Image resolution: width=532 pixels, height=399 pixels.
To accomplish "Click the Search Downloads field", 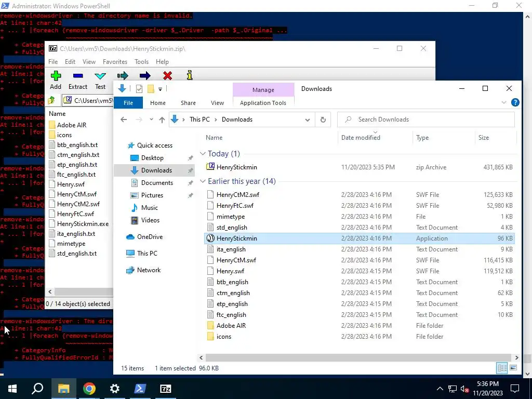I will pyautogui.click(x=426, y=119).
